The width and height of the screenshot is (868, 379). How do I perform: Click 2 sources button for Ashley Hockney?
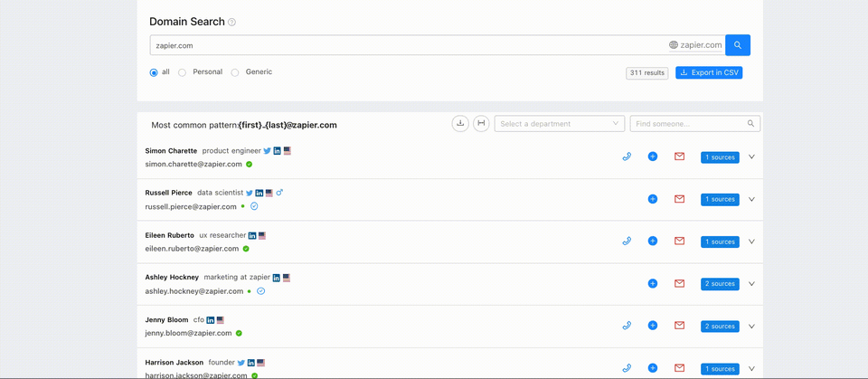[720, 284]
